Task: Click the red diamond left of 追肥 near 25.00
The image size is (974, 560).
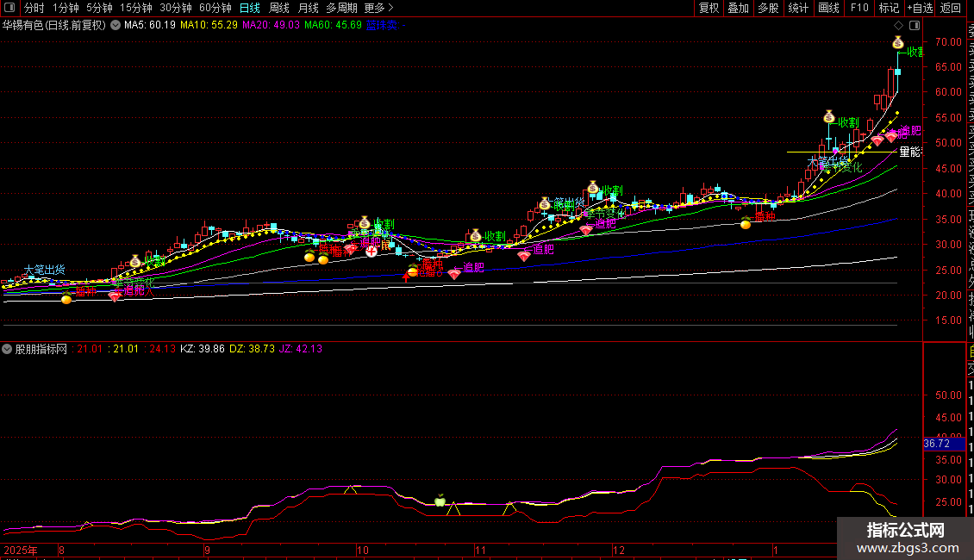Action: click(x=454, y=274)
